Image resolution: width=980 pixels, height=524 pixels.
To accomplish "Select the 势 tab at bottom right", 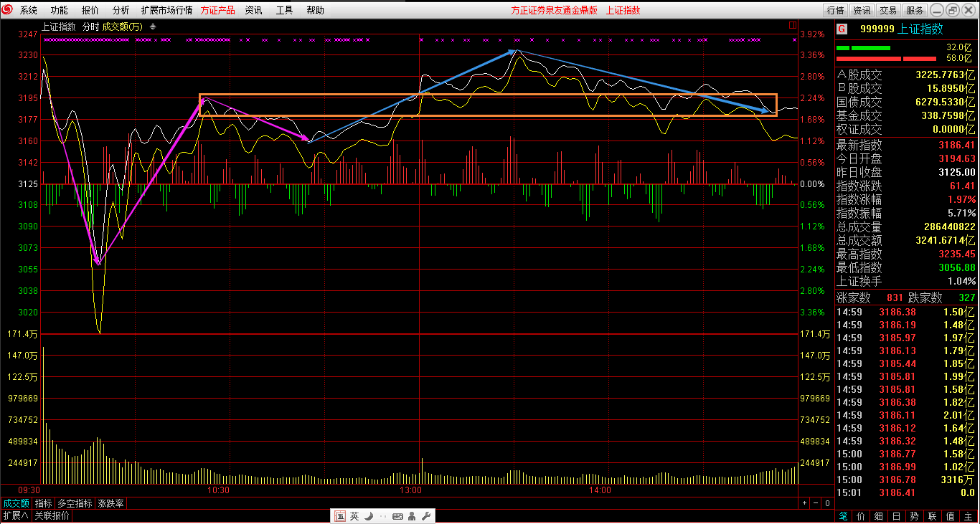I will click(x=915, y=516).
